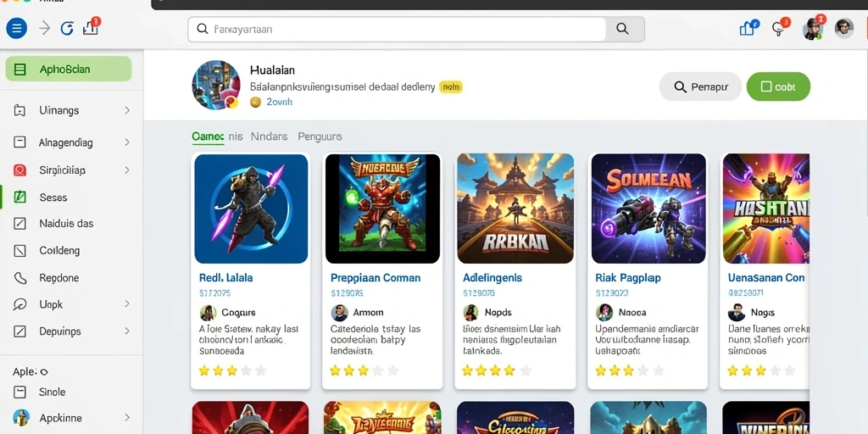Open the user profile avatar in the top-right corner
This screenshot has width=868, height=434.
click(843, 28)
